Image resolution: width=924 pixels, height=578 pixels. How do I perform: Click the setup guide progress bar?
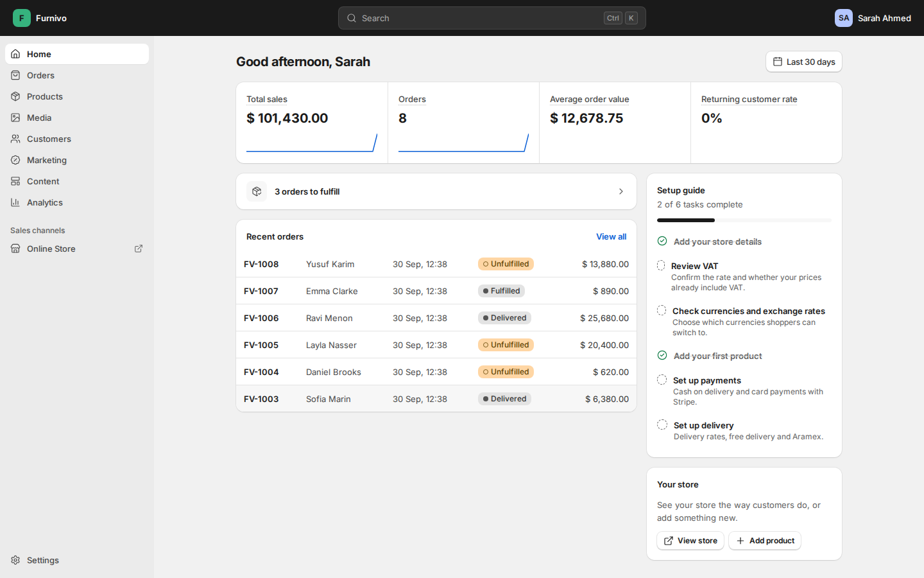(744, 220)
